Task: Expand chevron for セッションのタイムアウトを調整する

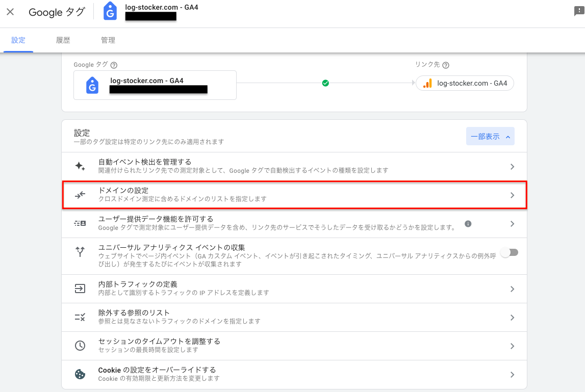Action: (x=512, y=346)
